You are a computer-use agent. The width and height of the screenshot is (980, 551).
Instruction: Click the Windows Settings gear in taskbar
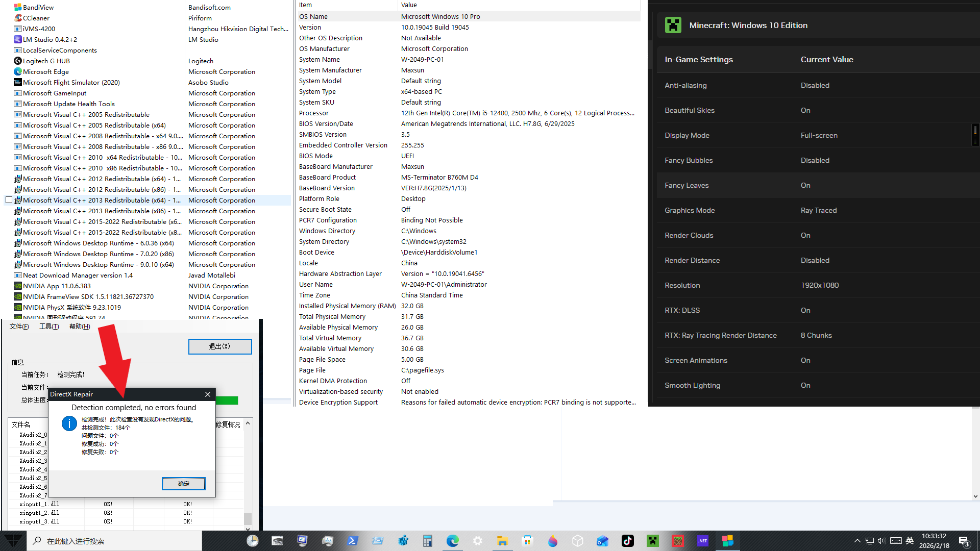coord(477,541)
